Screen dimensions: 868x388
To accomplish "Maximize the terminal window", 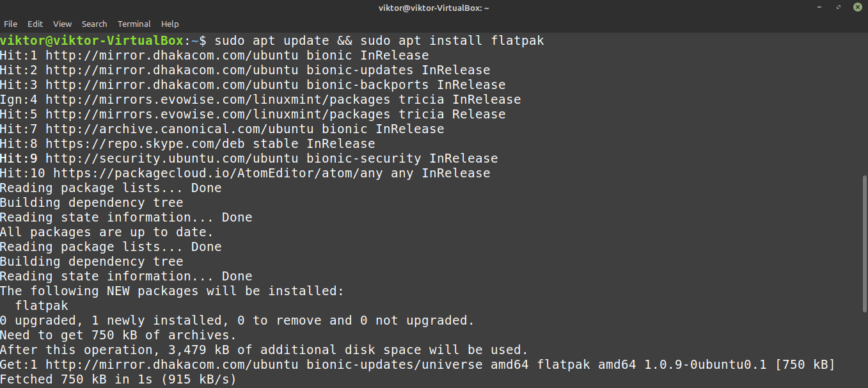I will [x=839, y=8].
